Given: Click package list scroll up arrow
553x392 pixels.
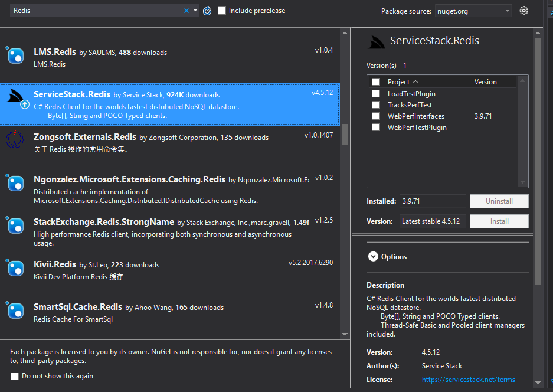Looking at the screenshot, I should [345, 33].
